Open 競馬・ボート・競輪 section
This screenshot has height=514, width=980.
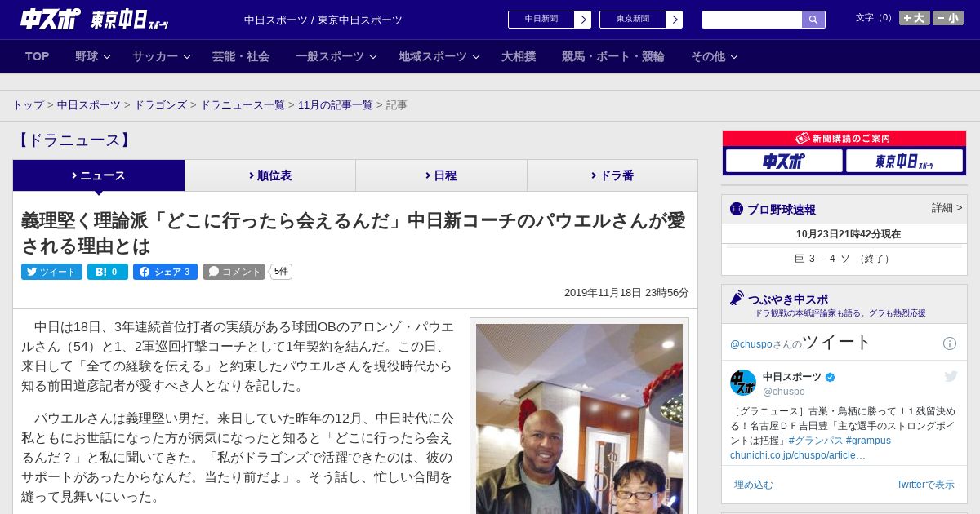613,56
